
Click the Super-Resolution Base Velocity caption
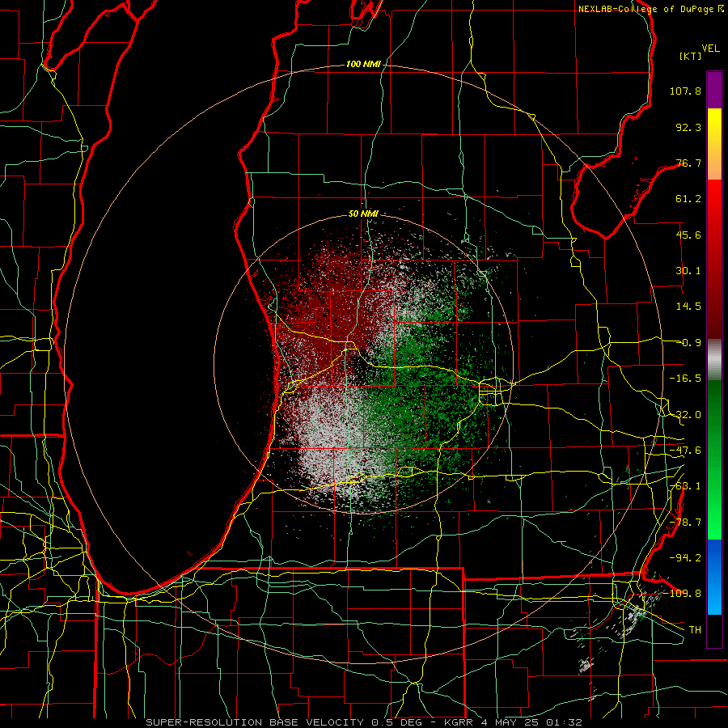pyautogui.click(x=363, y=722)
